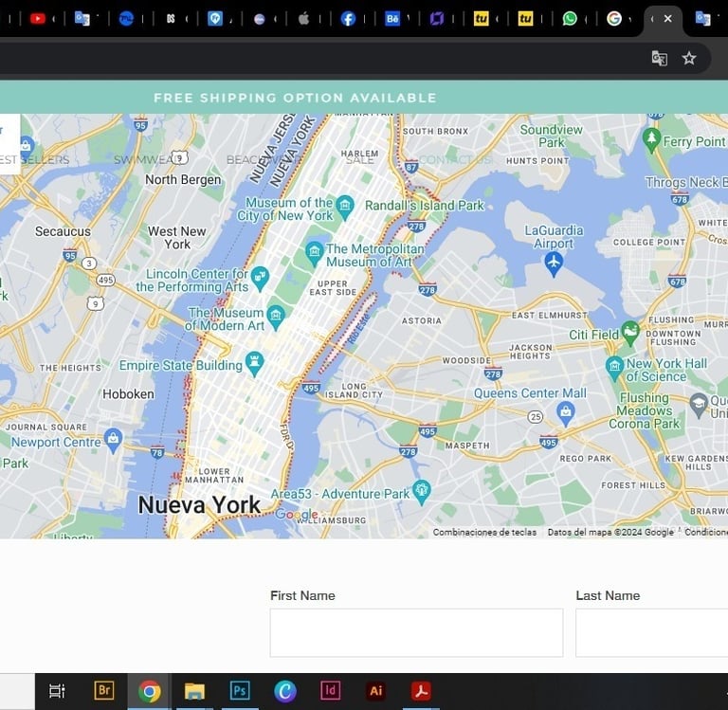The image size is (728, 710).
Task: Click the Hoboken label on the map
Action: [x=128, y=394]
